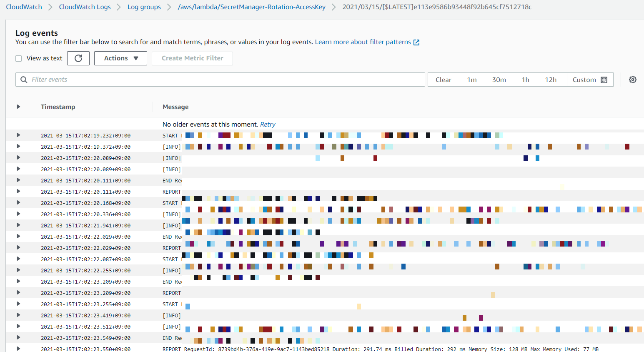Expand the 17:02:20.168 START event
This screenshot has width=644, height=354.
tap(18, 202)
